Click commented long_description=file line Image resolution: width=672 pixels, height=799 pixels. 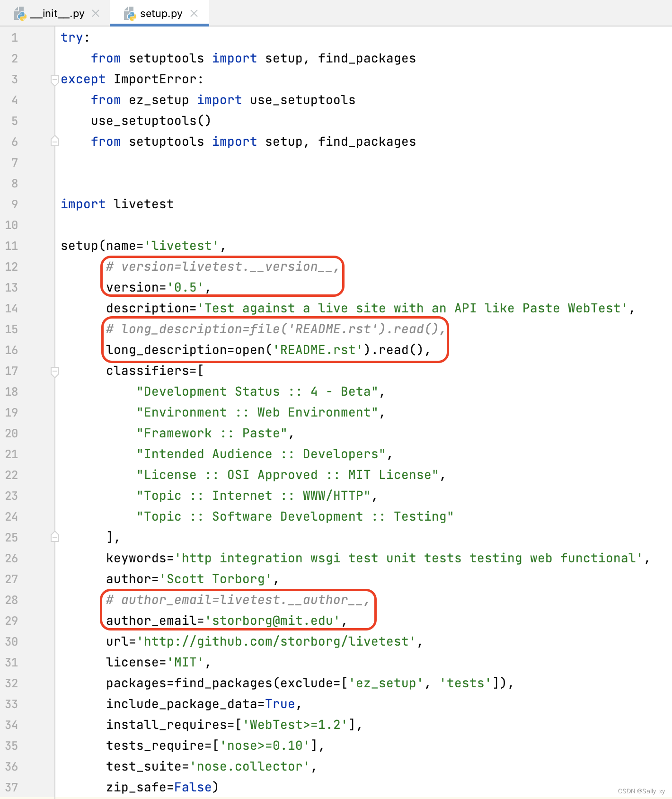276,329
